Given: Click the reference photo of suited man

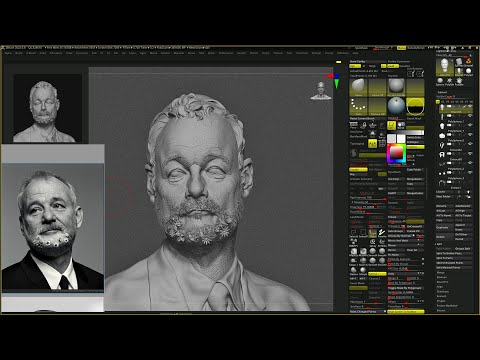Looking at the screenshot, I should pos(53,228).
